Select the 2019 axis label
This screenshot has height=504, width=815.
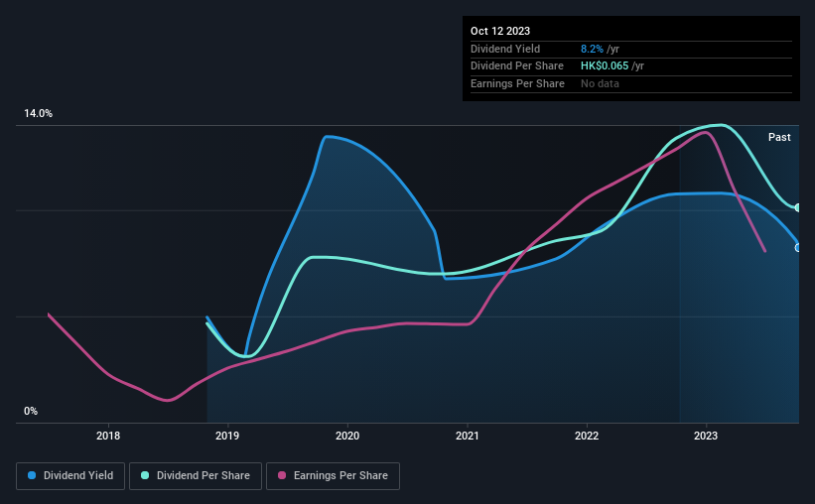tap(227, 436)
